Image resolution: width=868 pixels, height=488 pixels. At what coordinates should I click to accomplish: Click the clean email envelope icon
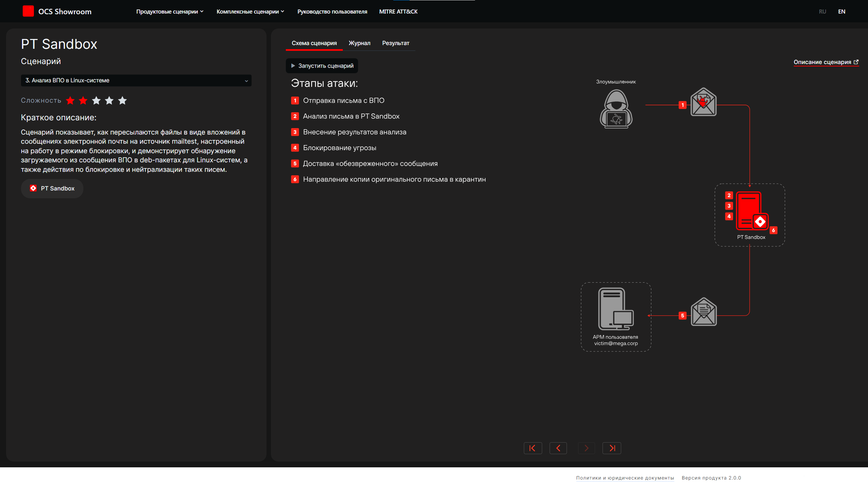704,312
